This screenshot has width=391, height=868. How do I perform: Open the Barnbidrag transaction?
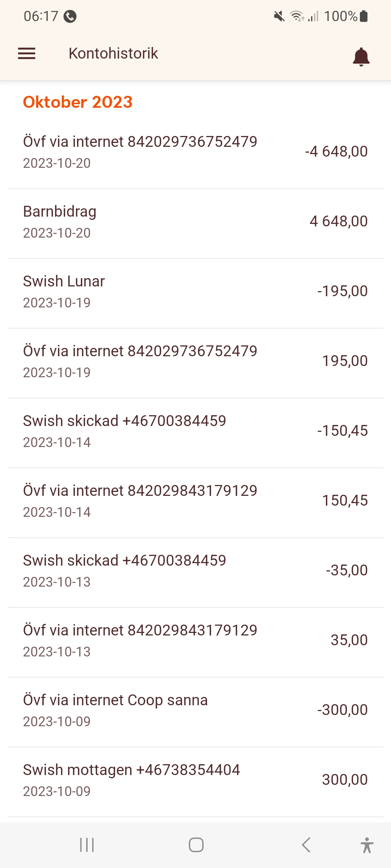point(195,221)
